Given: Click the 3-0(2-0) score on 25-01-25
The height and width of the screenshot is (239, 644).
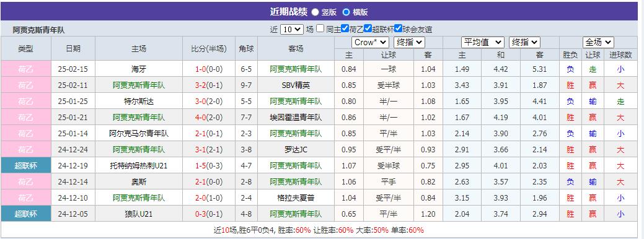Looking at the screenshot, I should tap(209, 102).
